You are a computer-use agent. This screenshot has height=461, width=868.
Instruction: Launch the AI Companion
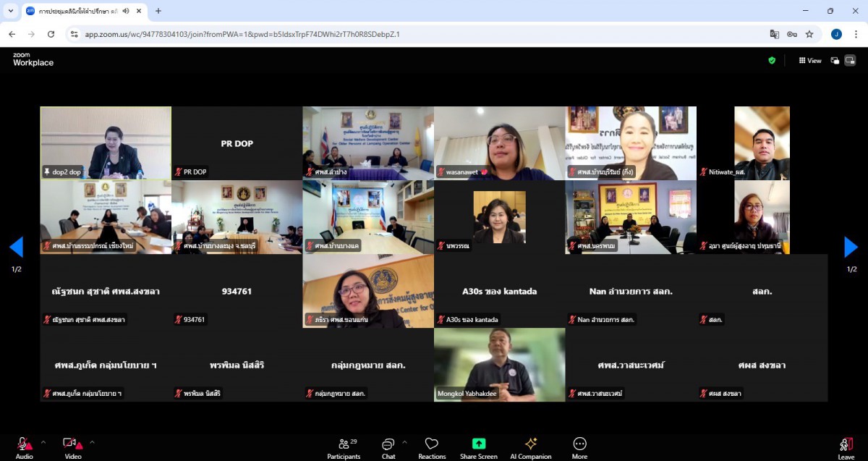pos(531,444)
